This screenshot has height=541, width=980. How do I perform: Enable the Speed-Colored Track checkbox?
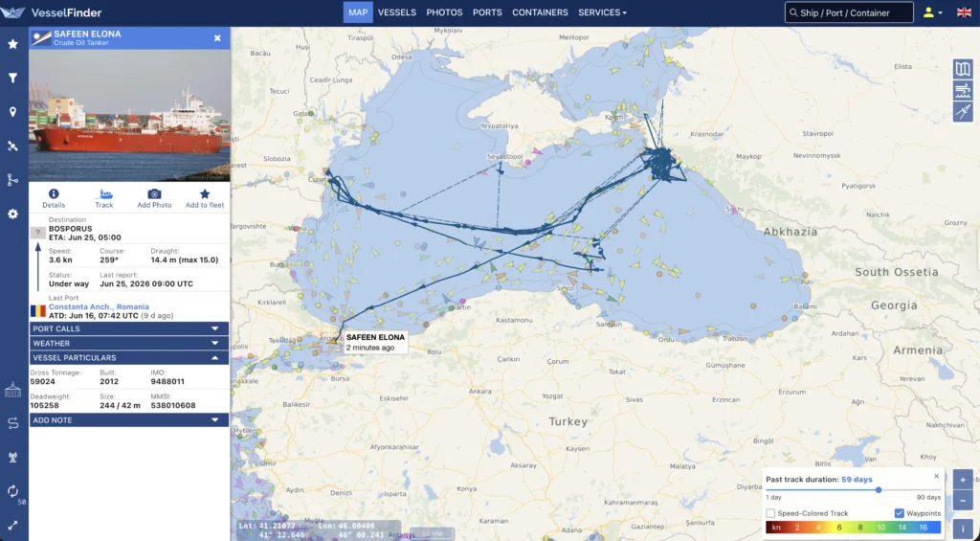(x=770, y=513)
